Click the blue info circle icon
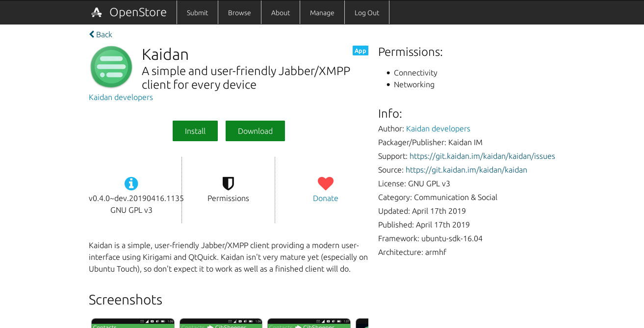Viewport: 644px width, 328px height. point(131,183)
